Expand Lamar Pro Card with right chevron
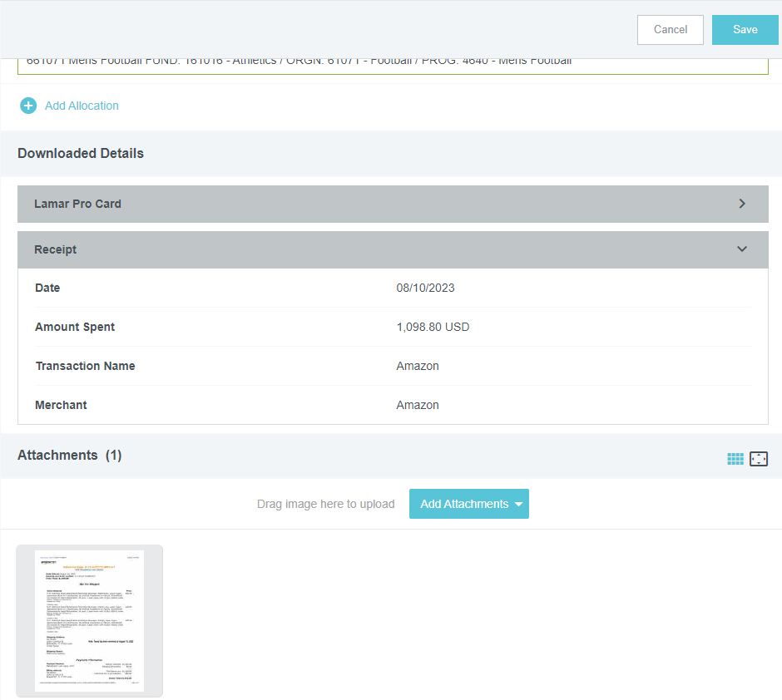 (742, 204)
